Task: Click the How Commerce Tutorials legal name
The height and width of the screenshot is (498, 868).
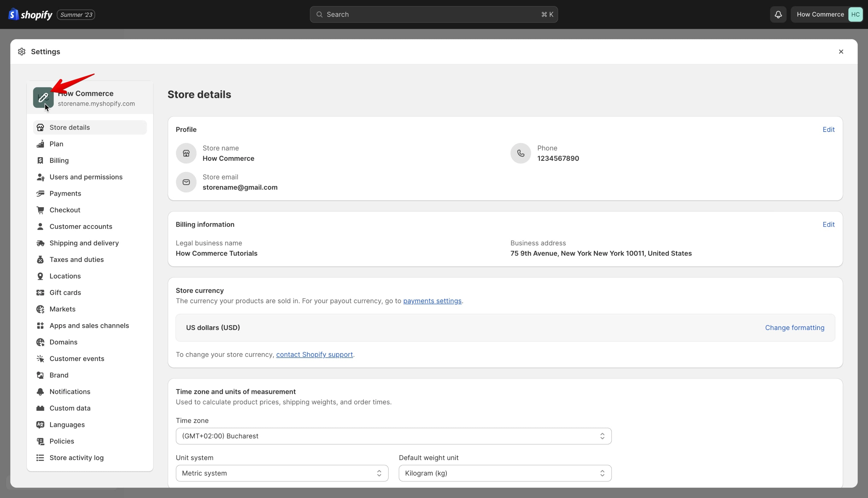Action: (216, 254)
